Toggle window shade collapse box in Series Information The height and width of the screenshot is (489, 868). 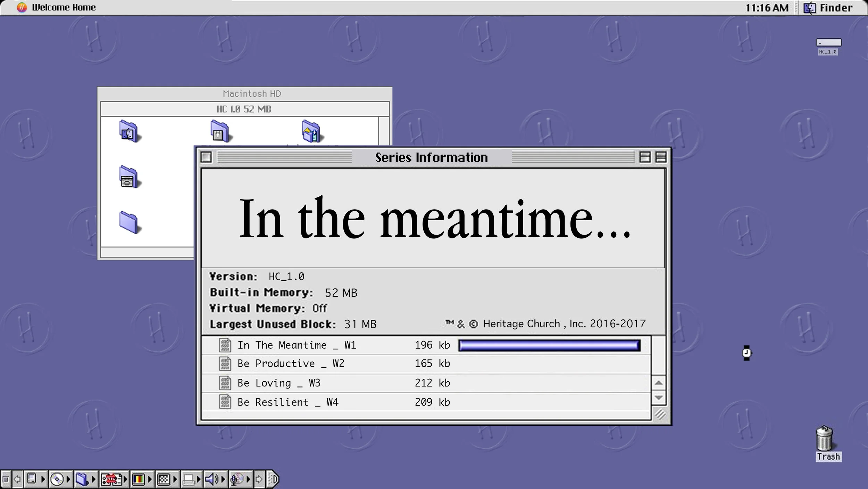pos(661,157)
